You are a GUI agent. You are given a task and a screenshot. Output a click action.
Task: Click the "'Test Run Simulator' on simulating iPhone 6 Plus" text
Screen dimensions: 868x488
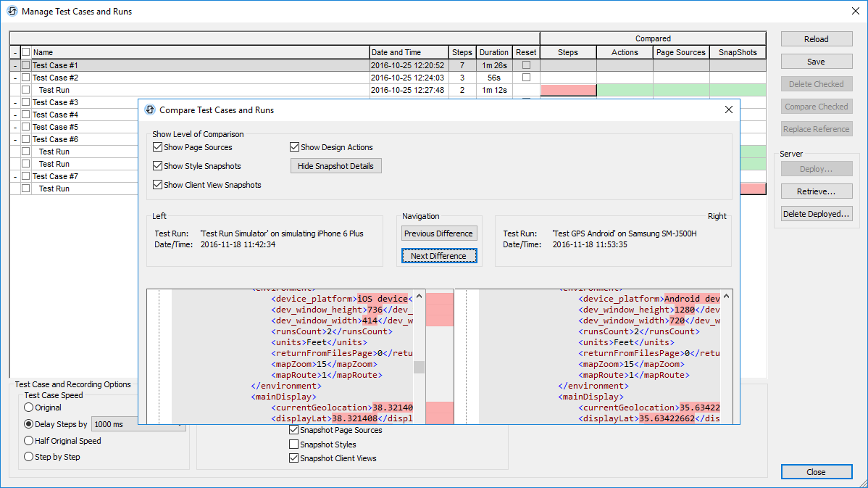tap(282, 233)
